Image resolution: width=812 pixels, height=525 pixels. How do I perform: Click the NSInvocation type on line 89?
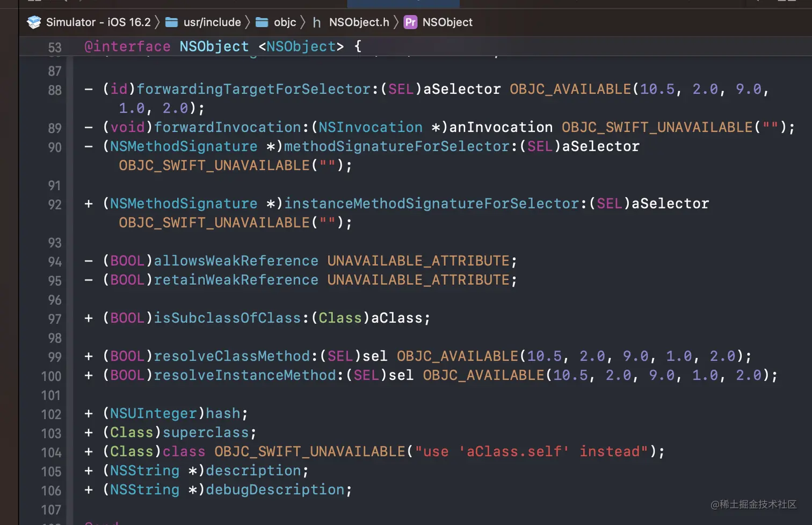pyautogui.click(x=371, y=127)
